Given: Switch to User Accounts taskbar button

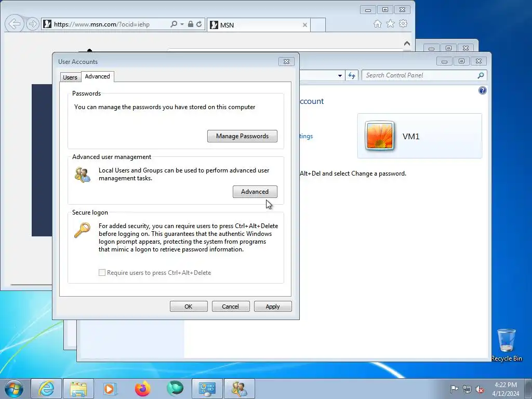Looking at the screenshot, I should (x=240, y=389).
